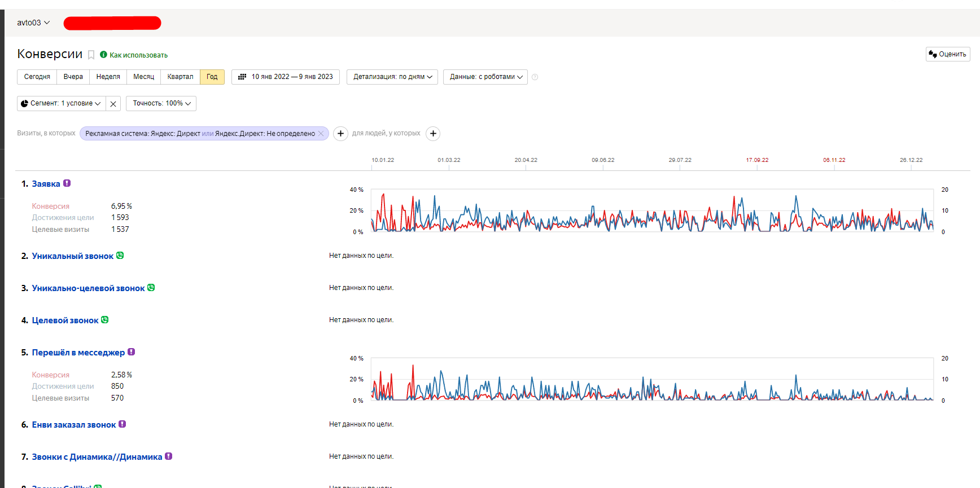The width and height of the screenshot is (980, 488).
Task: Open the Данные: с роботами dropdown
Action: [x=485, y=77]
